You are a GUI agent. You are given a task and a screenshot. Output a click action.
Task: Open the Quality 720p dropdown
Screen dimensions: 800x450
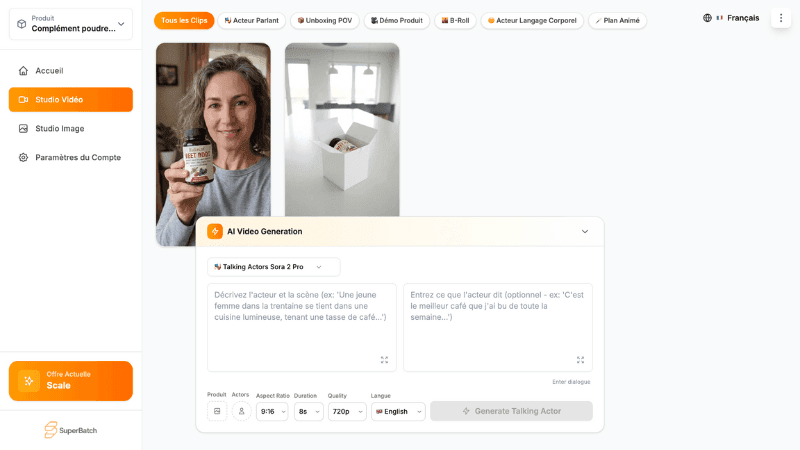click(347, 411)
